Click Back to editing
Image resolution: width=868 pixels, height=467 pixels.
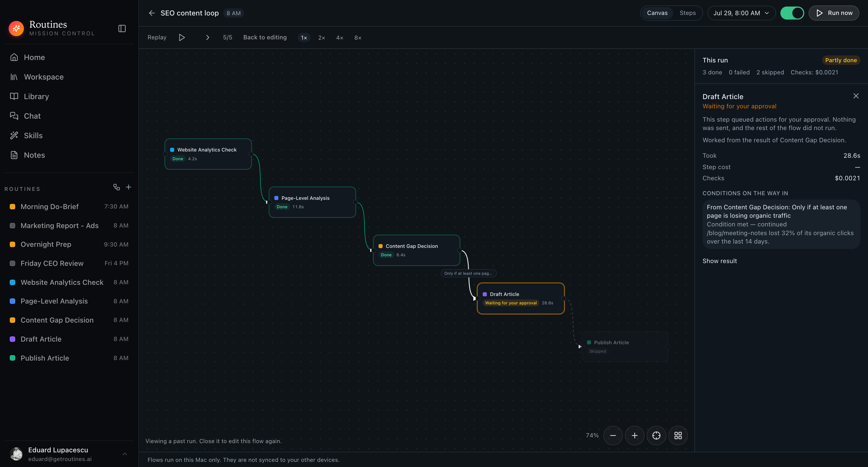tap(265, 37)
